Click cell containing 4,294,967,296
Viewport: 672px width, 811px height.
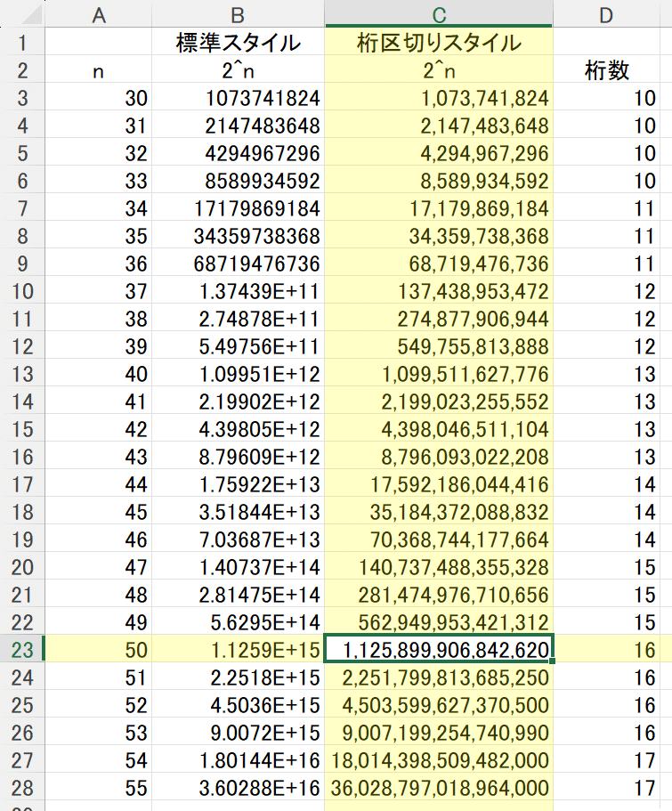coord(439,153)
